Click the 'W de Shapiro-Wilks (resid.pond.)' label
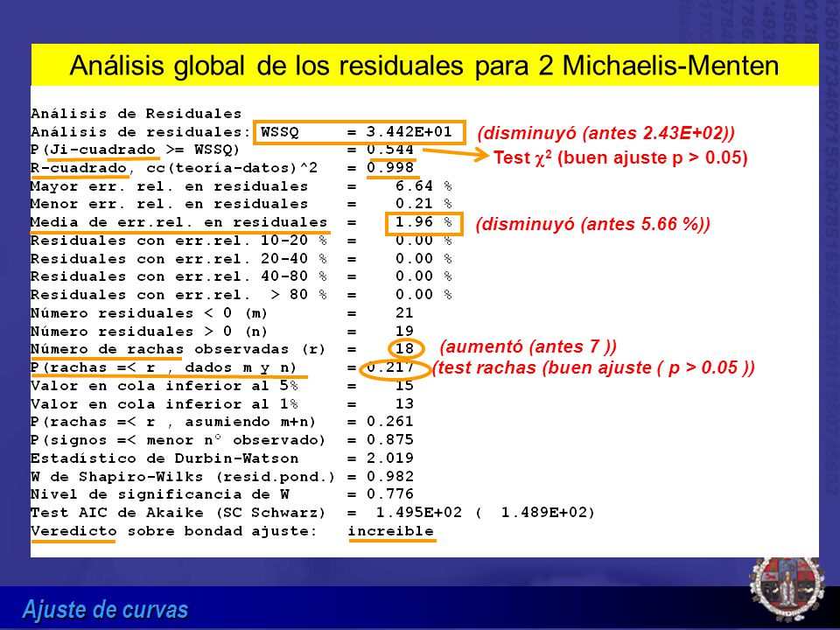Viewport: 840px width, 630px height. tap(183, 477)
